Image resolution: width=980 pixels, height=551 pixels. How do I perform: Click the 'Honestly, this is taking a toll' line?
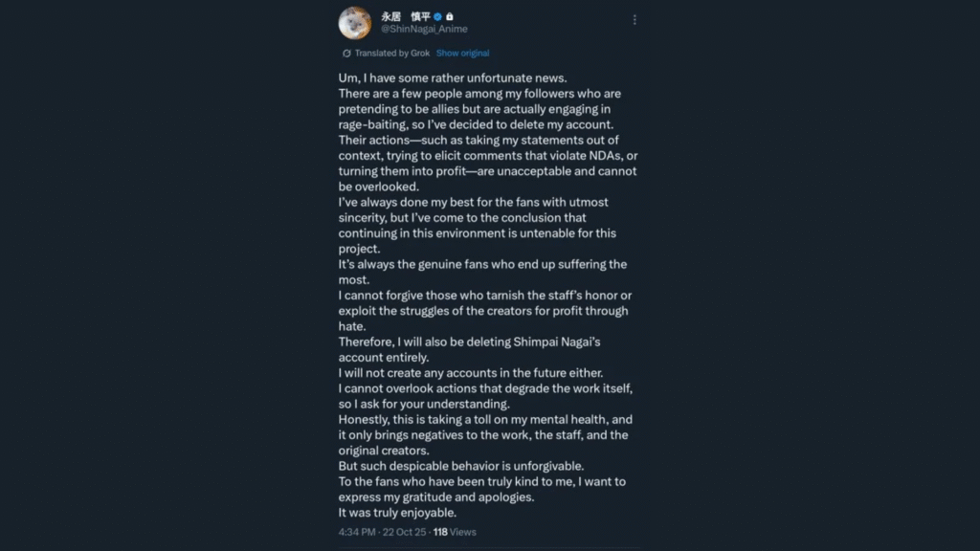[485, 419]
